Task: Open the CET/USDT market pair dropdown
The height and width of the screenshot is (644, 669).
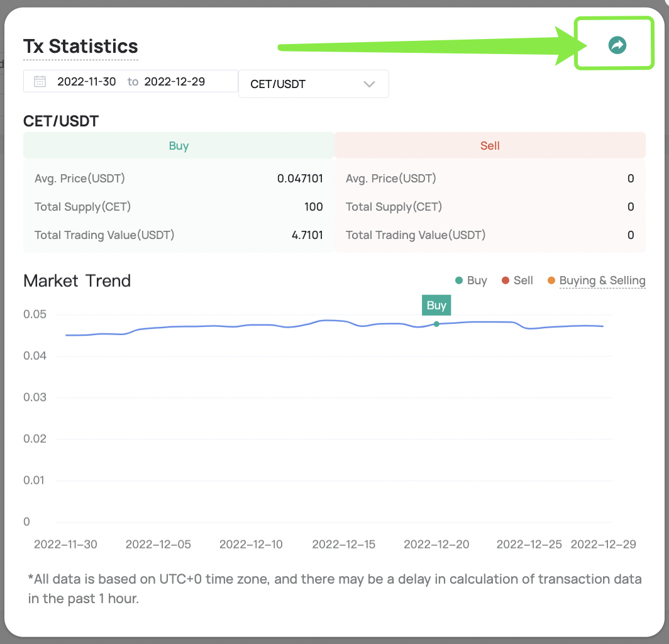Action: (x=313, y=84)
